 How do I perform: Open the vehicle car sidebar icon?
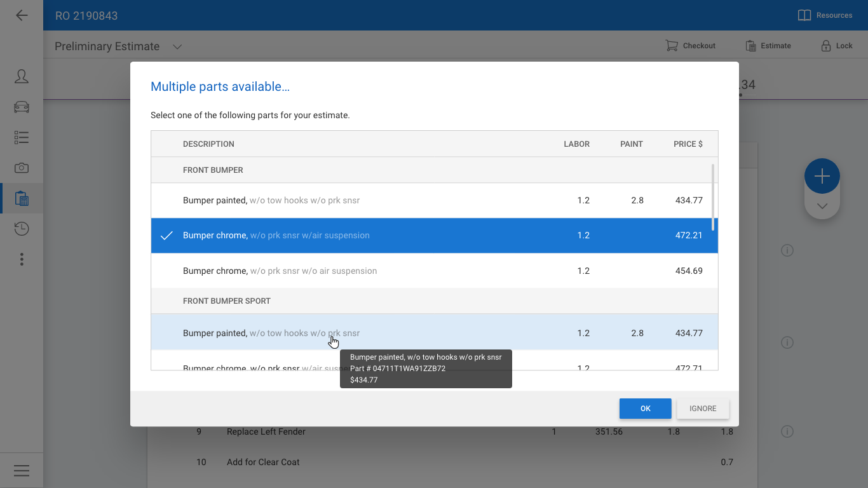[22, 107]
